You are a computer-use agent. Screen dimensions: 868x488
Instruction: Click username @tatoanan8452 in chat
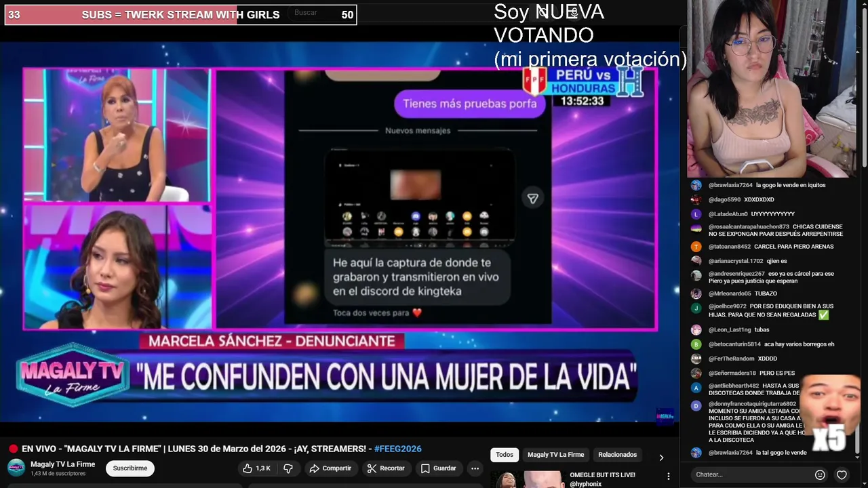click(730, 247)
